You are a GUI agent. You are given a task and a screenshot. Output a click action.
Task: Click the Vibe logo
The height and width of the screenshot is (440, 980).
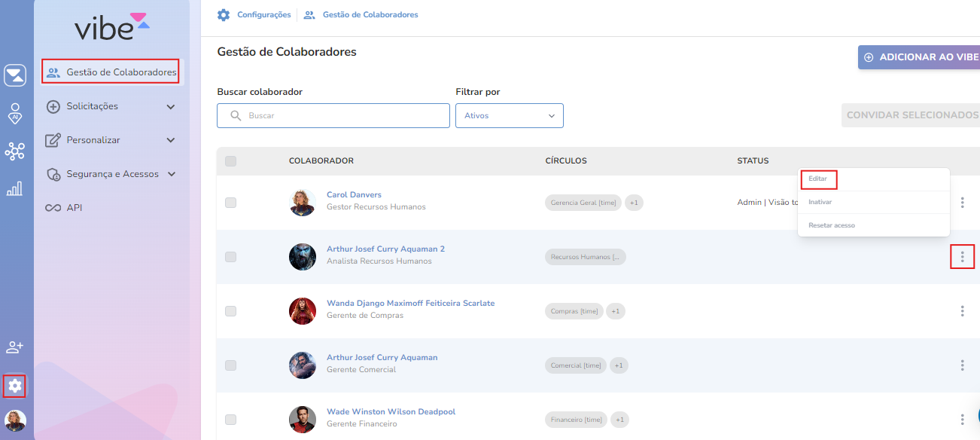pos(112,26)
